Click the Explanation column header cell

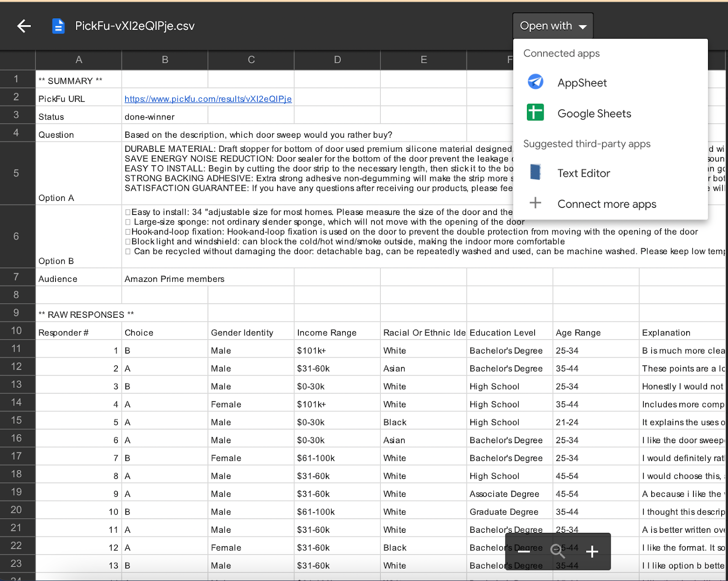682,332
